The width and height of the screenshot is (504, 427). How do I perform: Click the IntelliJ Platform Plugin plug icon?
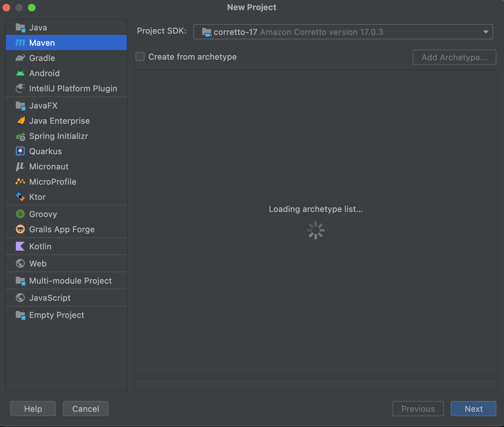(20, 88)
